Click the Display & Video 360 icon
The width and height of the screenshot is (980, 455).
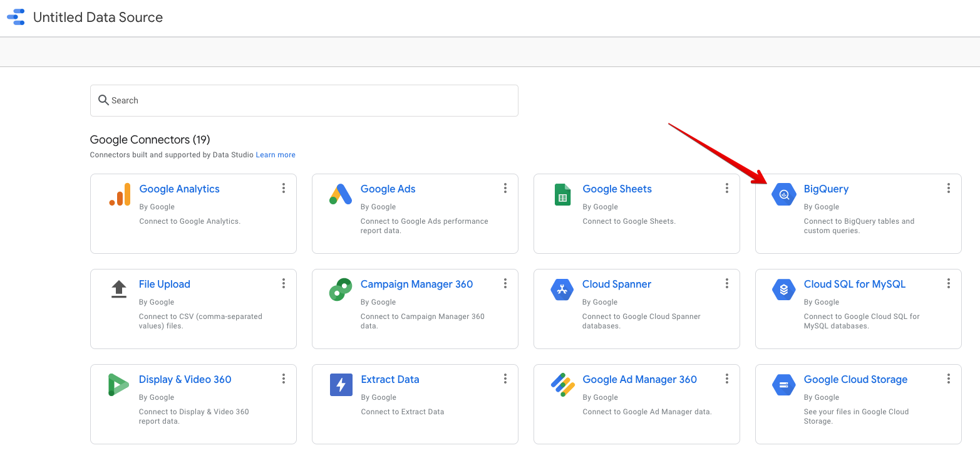click(x=118, y=385)
